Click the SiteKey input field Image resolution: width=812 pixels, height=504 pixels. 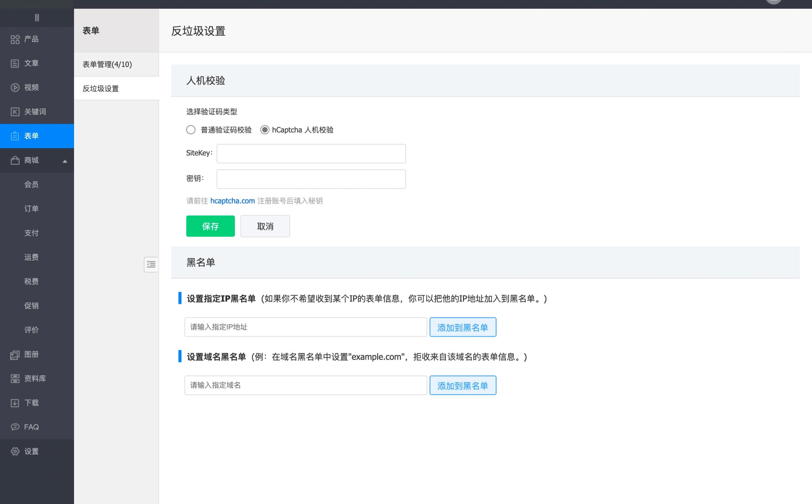[x=311, y=154]
